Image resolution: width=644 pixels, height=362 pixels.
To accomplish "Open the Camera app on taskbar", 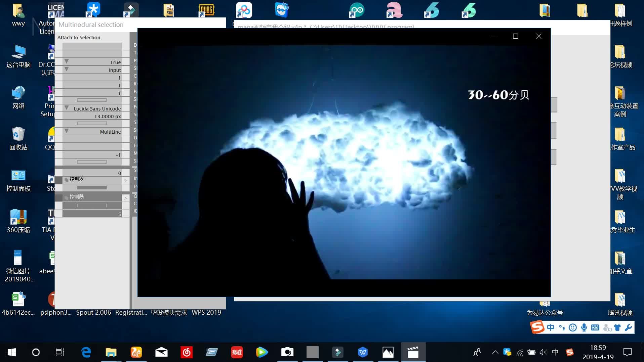I will pyautogui.click(x=287, y=352).
